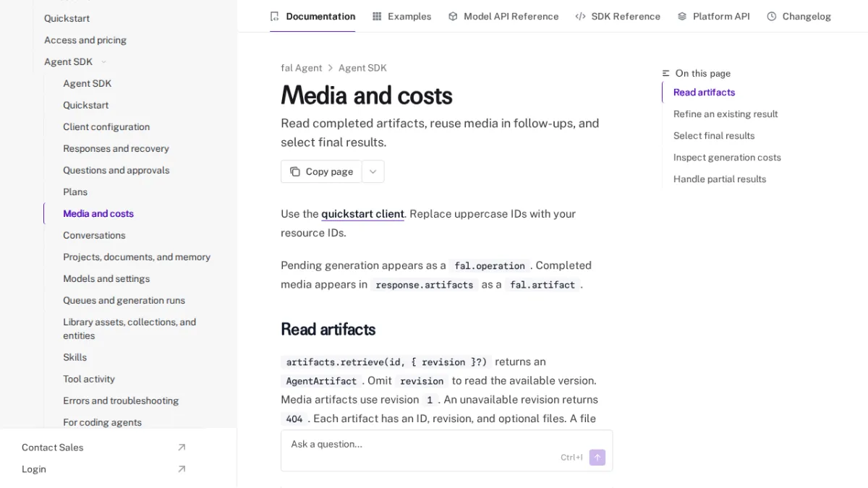The height and width of the screenshot is (488, 868).
Task: Open Errors and troubleshooting in the sidebar
Action: coord(121,401)
